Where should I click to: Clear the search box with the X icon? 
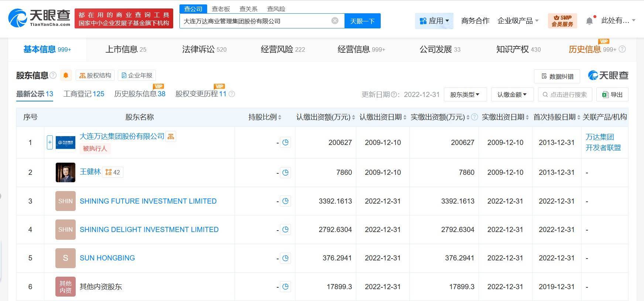click(x=335, y=21)
